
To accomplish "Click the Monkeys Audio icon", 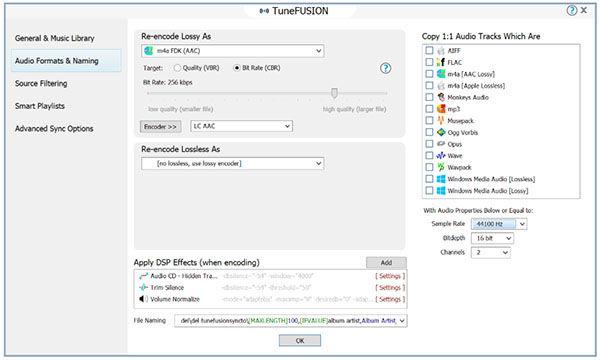I will coord(441,97).
